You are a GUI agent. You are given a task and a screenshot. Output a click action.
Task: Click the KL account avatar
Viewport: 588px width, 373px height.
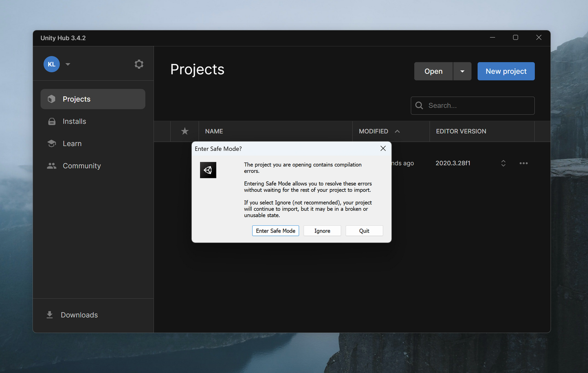coord(51,64)
